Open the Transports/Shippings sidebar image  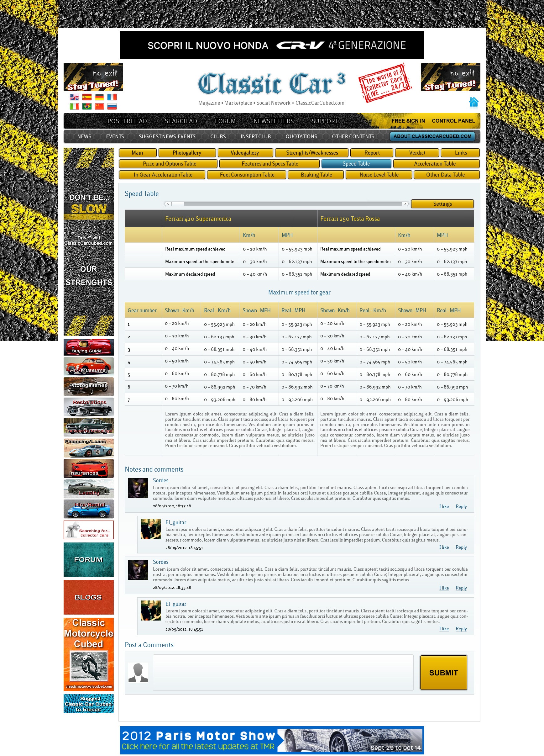89,427
